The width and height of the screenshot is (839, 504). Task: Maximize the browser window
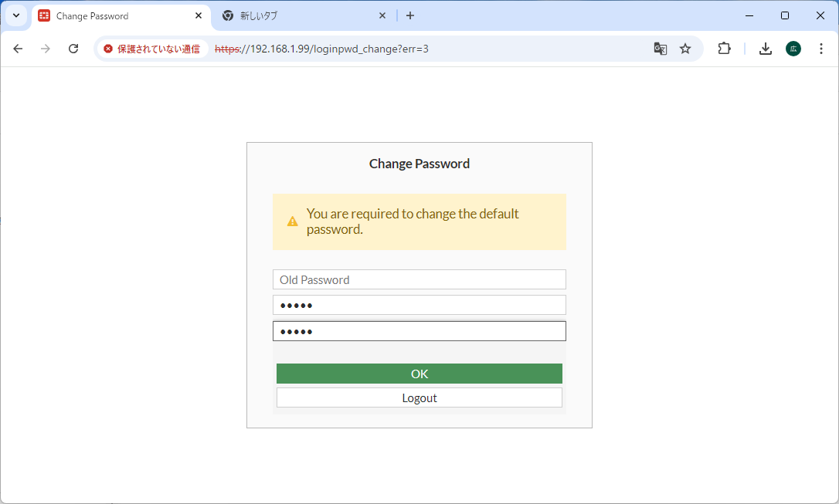(x=784, y=15)
